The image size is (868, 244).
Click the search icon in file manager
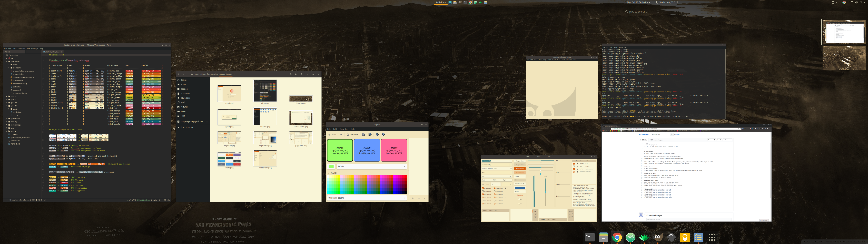(x=290, y=74)
